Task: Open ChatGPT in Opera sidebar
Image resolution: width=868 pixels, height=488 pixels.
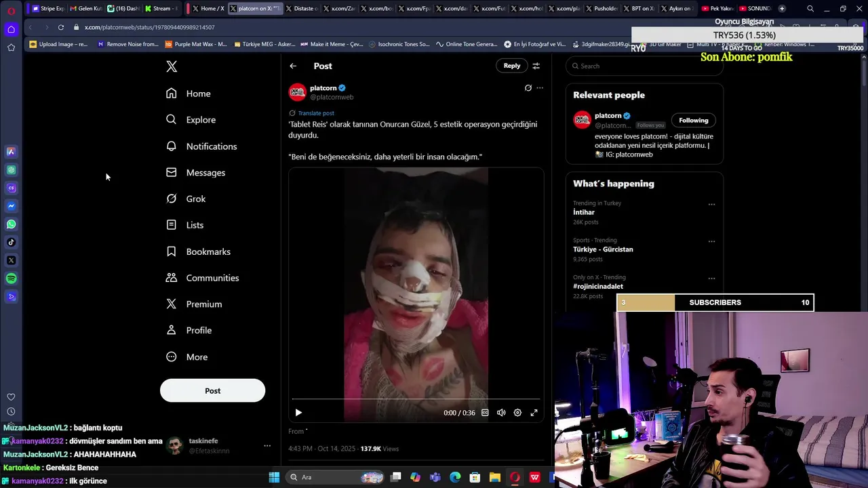Action: tap(11, 170)
